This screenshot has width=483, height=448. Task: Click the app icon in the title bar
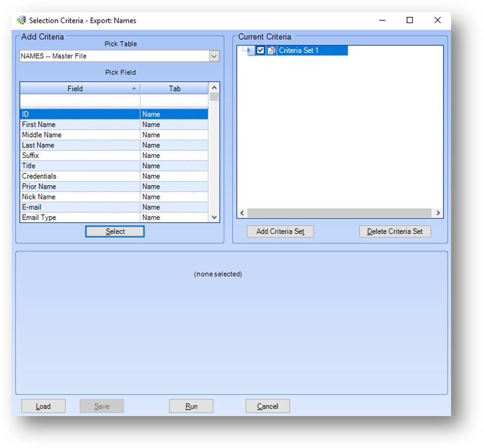click(x=21, y=20)
